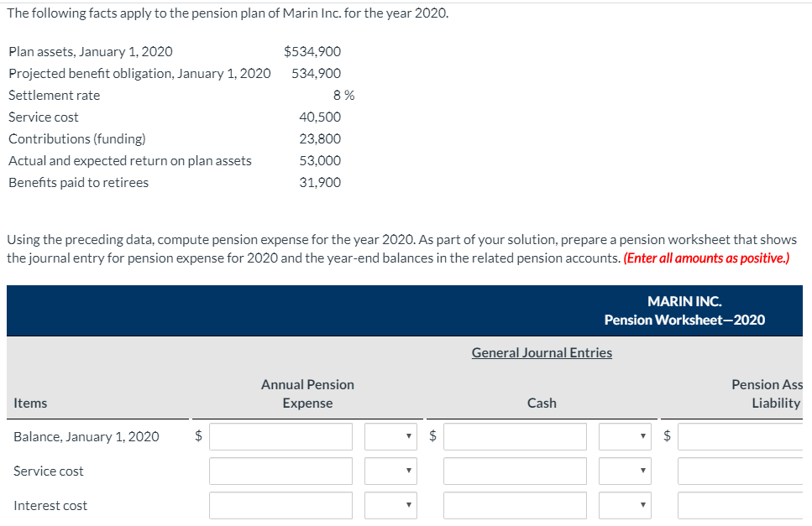This screenshot has width=812, height=526.
Task: Click into the Cash field for Interest cost
Action: pos(514,505)
